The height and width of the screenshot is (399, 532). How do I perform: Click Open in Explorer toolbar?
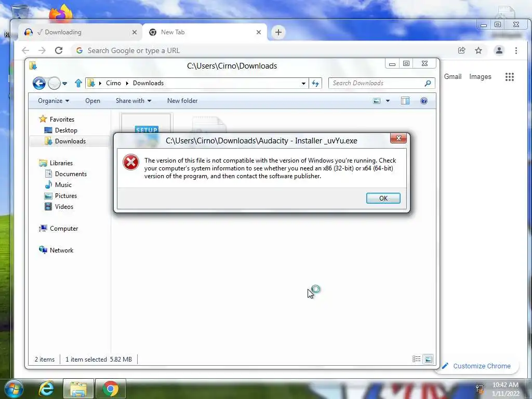[x=92, y=101]
